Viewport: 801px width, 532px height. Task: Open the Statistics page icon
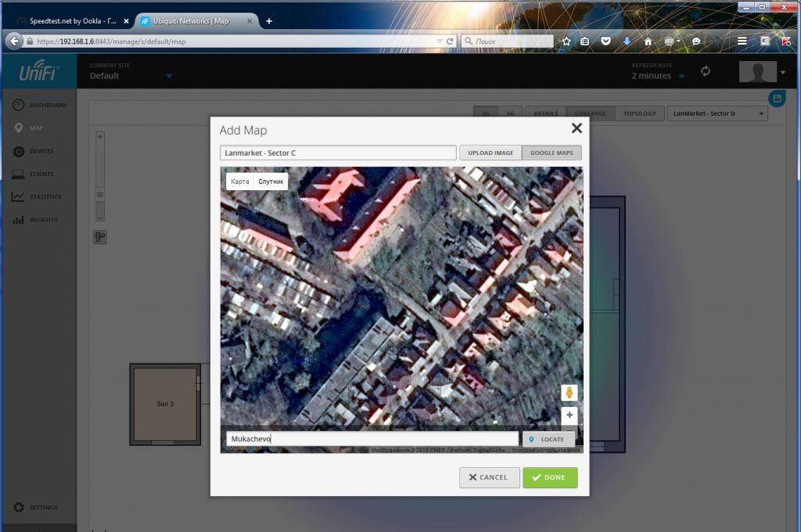coord(18,197)
